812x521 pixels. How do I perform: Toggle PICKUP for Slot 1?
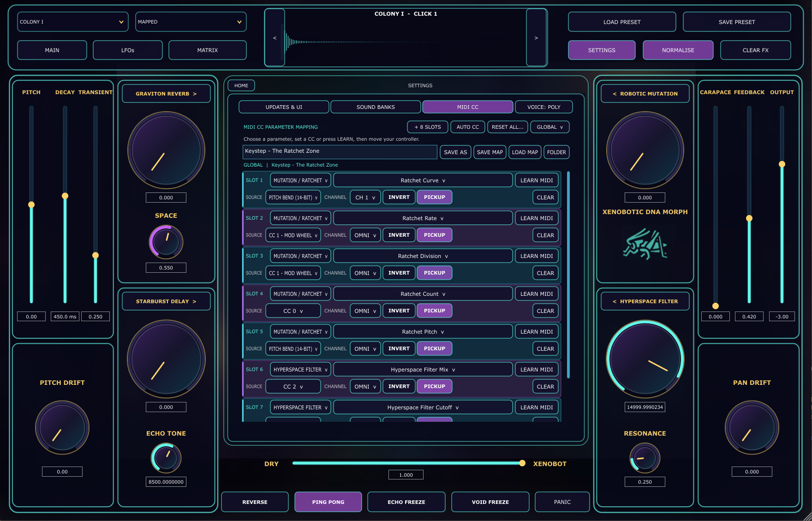pos(435,197)
